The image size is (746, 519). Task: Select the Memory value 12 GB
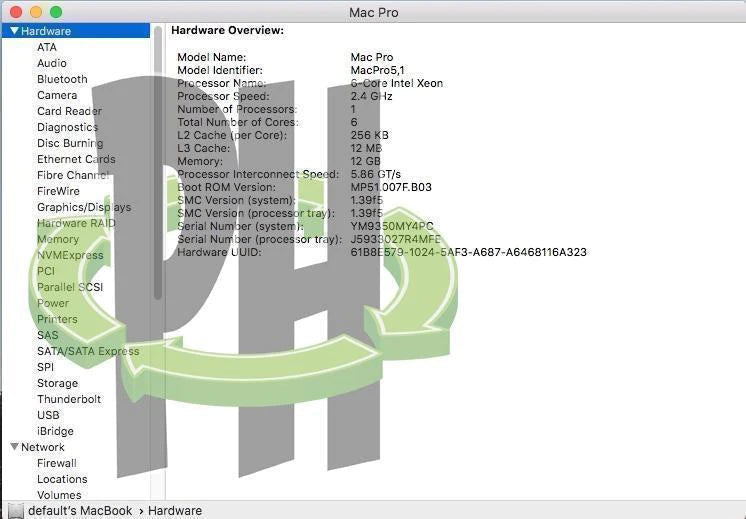pyautogui.click(x=365, y=161)
